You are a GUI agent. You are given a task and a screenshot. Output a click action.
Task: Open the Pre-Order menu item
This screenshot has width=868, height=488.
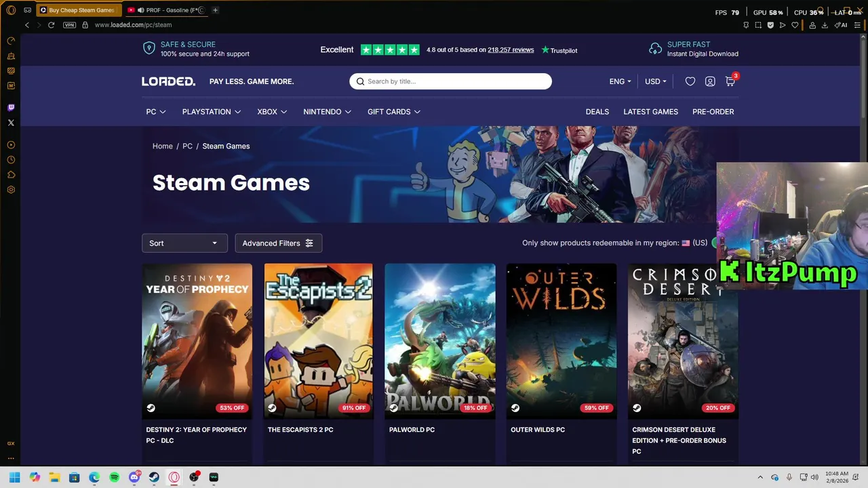point(713,112)
